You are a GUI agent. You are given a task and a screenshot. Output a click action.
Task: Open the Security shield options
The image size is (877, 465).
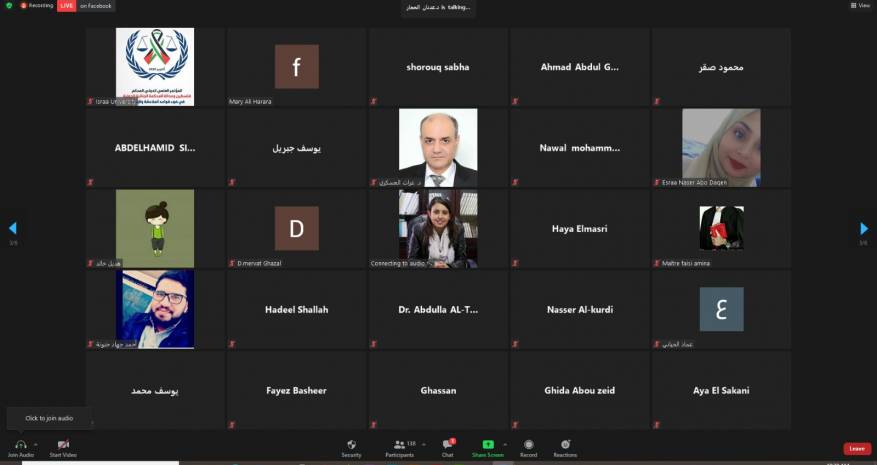tap(351, 444)
